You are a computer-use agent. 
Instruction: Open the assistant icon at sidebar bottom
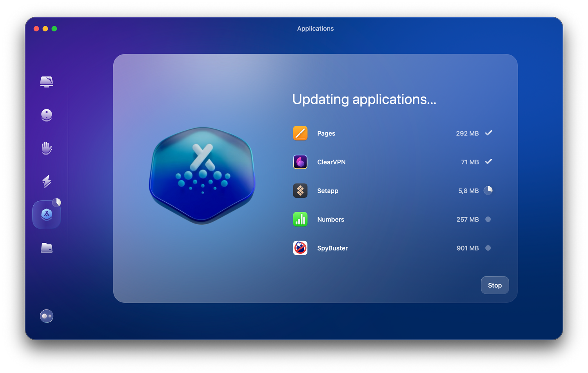coord(47,316)
